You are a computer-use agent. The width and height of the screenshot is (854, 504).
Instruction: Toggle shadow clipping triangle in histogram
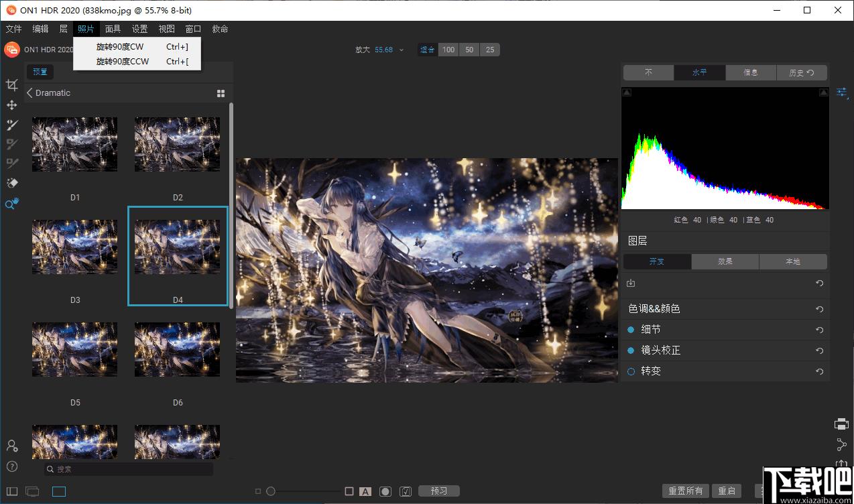coord(627,92)
